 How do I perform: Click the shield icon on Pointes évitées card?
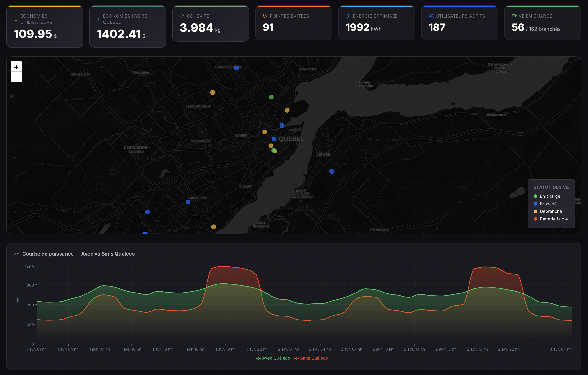tap(265, 16)
